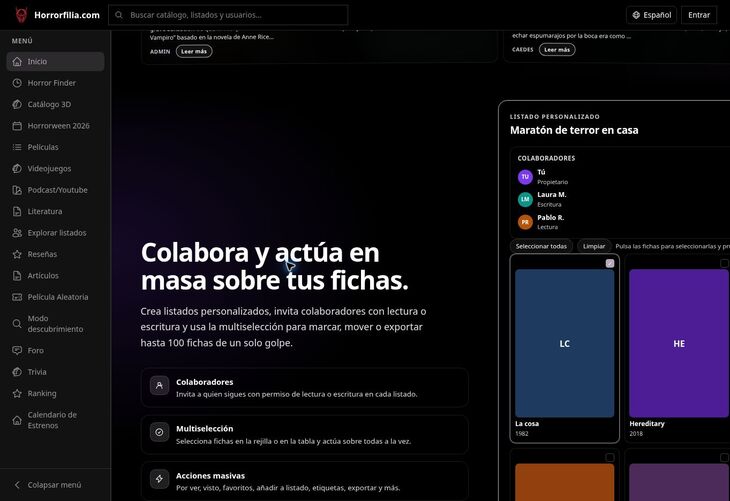
Task: Open the Español language dropdown
Action: tap(651, 15)
